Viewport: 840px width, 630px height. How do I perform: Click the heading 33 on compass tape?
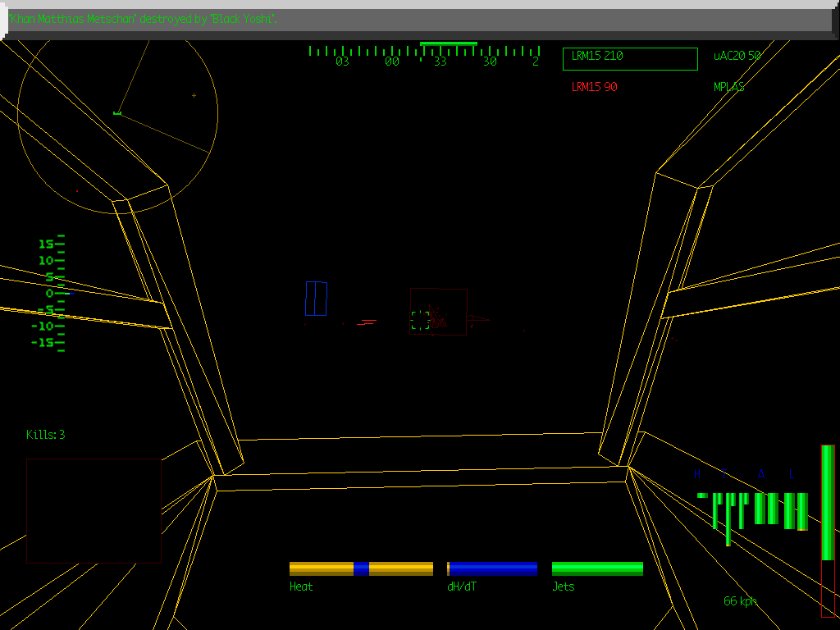(x=441, y=60)
